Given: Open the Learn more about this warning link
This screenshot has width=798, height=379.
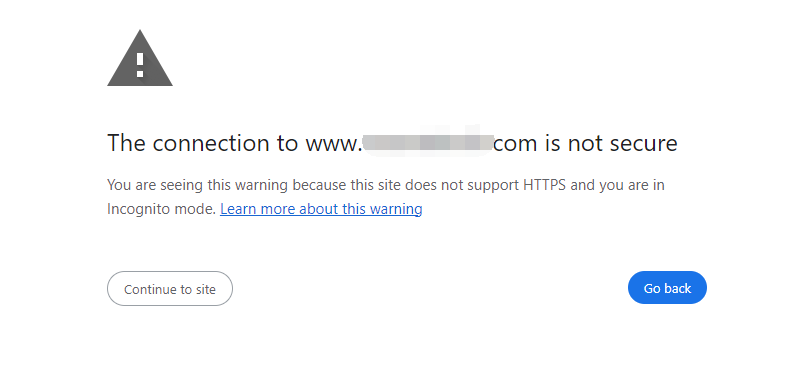Looking at the screenshot, I should point(321,209).
